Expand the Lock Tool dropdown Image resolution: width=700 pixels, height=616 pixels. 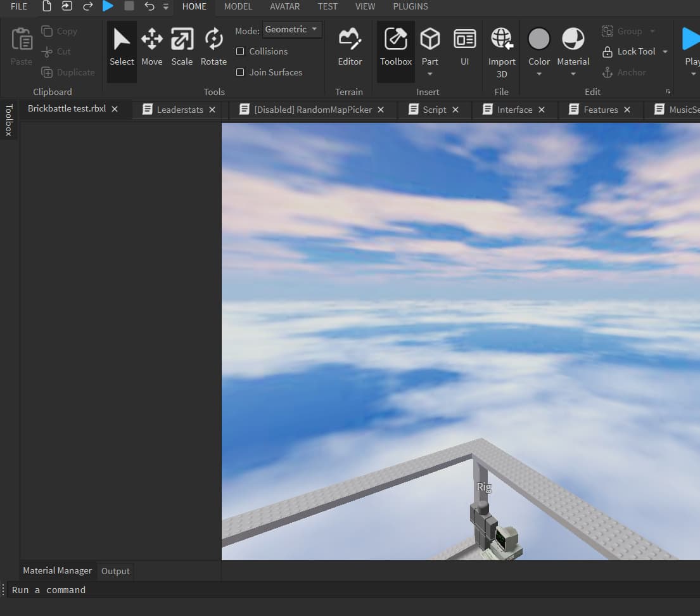[x=665, y=52]
